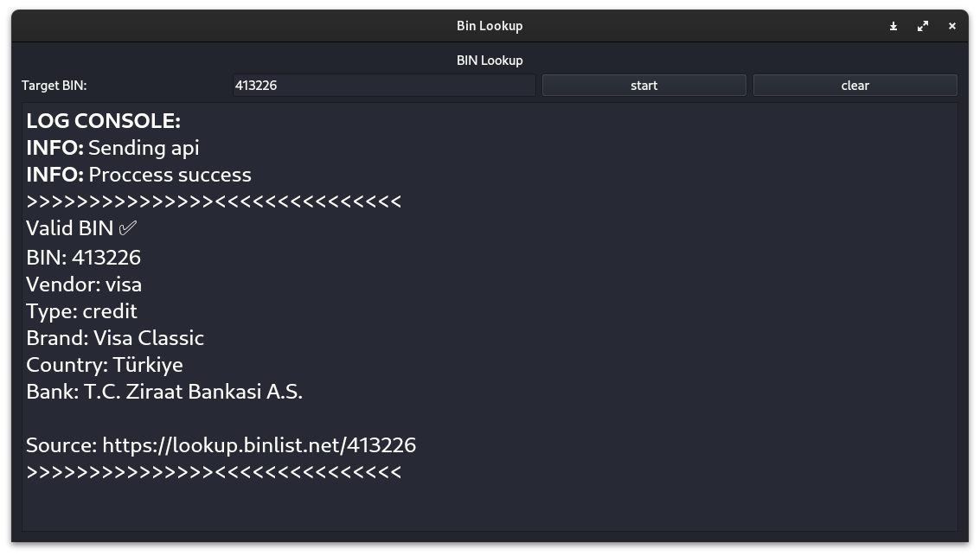The image size is (980, 556).
Task: Close the Bin Lookup window
Action: tap(951, 26)
